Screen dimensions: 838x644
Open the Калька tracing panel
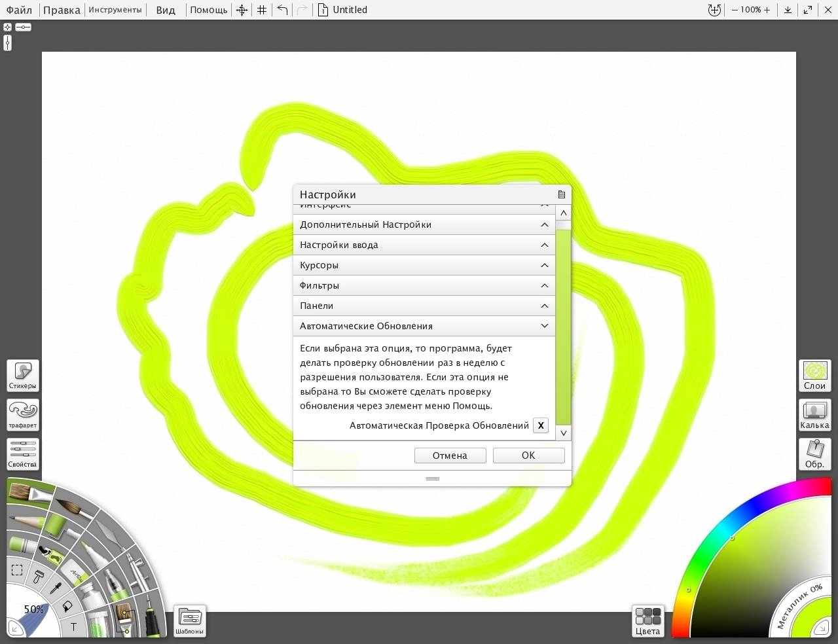coord(814,415)
